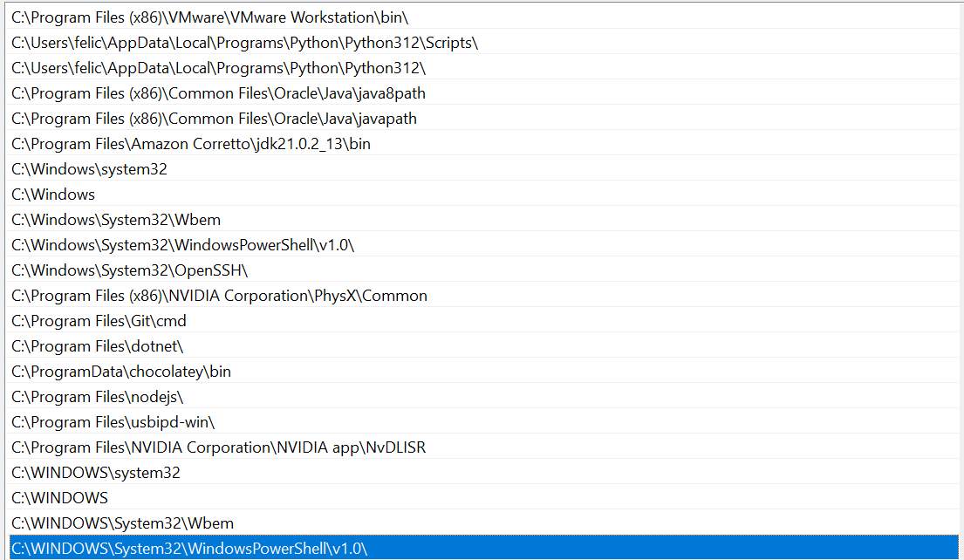Screen dimensions: 964x560
Task: Select the C:\ProgramData\chocolatey\bin entry
Action: pyautogui.click(x=484, y=372)
